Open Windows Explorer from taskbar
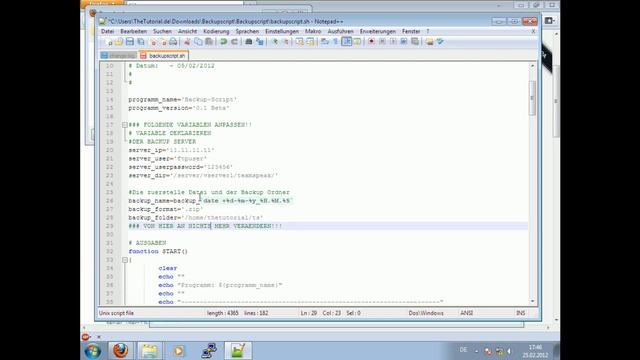This screenshot has width=640, height=360. coord(150,351)
